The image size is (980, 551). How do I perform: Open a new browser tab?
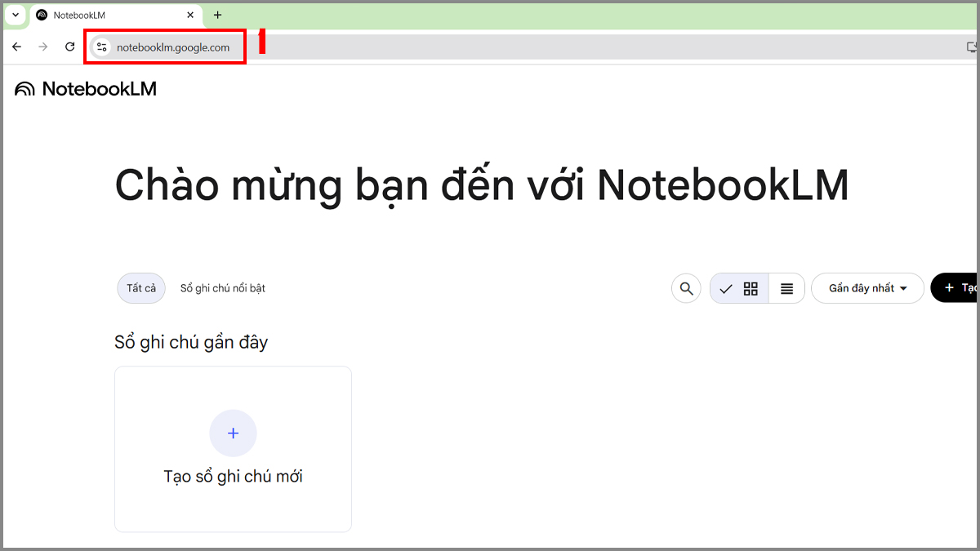[x=217, y=15]
